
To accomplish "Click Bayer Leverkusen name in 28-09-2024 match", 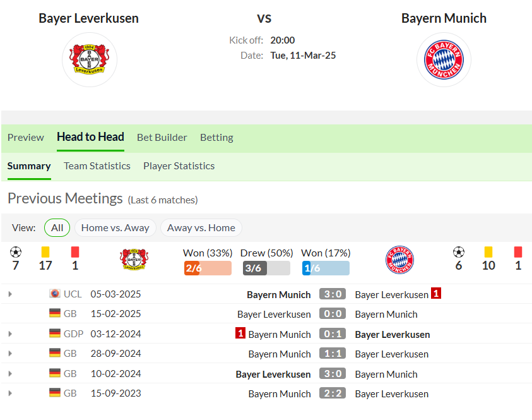I will point(391,354).
